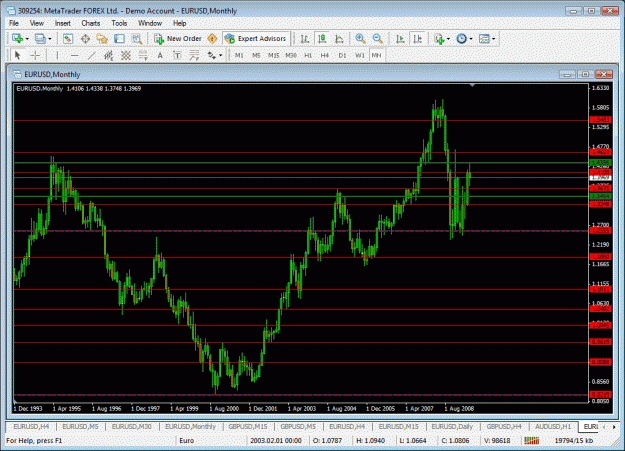Toggle chart shift button

(x=418, y=39)
